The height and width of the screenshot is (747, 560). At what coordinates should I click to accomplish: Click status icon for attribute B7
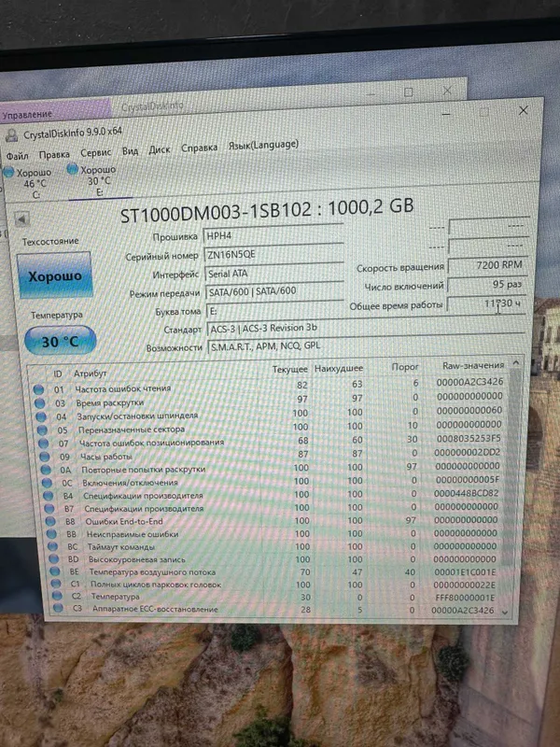[49, 509]
